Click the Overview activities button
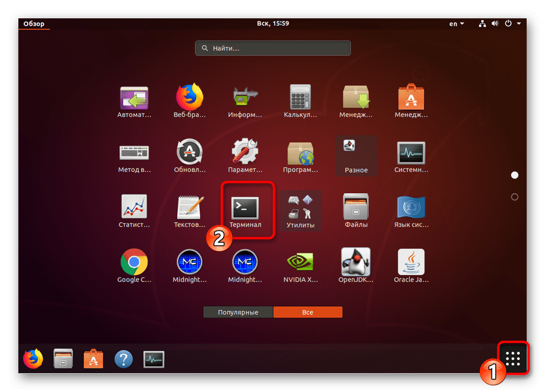Image resolution: width=545 pixels, height=392 pixels. point(33,23)
